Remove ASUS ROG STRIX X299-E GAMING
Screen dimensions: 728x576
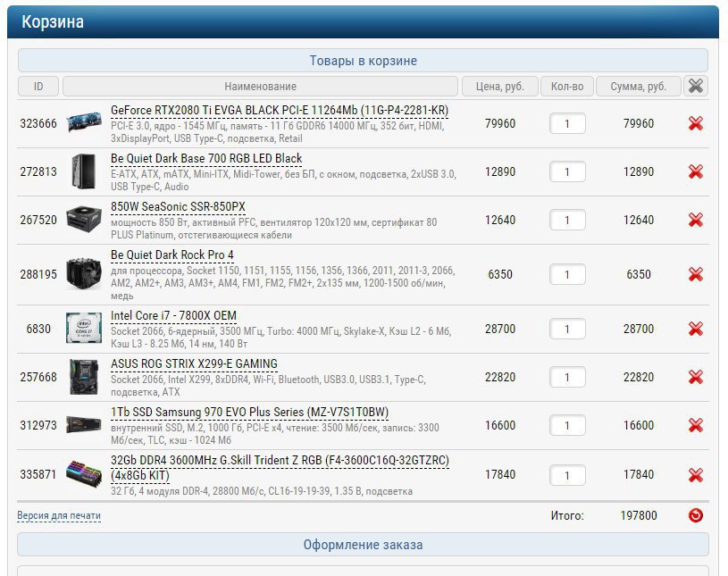tap(696, 378)
